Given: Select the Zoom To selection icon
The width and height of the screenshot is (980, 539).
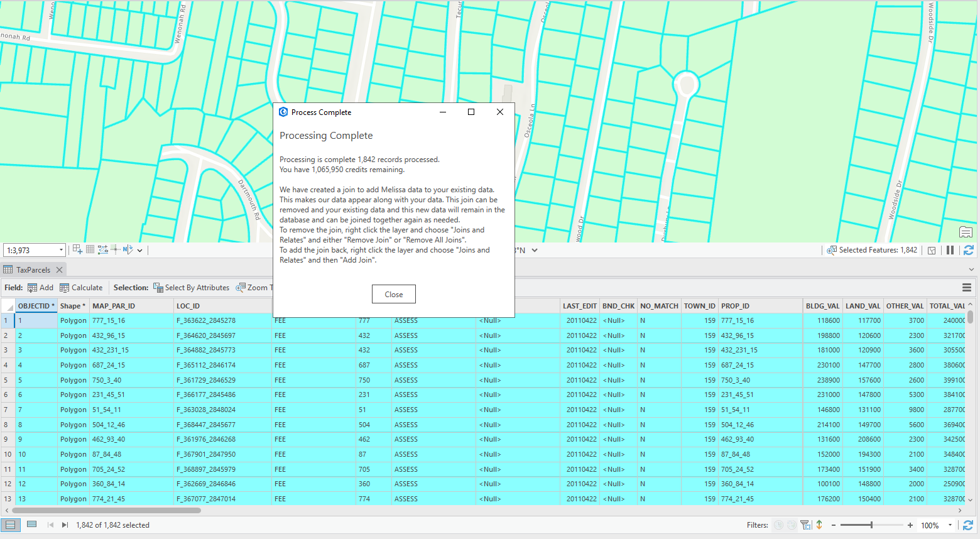Looking at the screenshot, I should 240,287.
